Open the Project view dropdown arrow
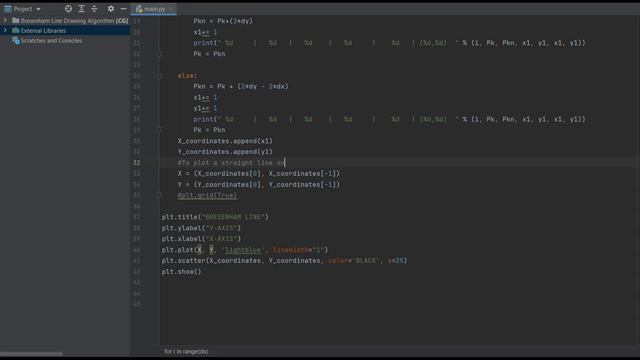Viewport: 640px width, 360px height. [x=38, y=9]
